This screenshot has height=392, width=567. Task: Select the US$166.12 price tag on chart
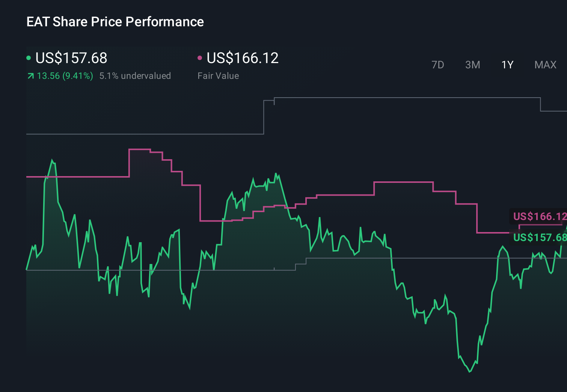pyautogui.click(x=539, y=217)
